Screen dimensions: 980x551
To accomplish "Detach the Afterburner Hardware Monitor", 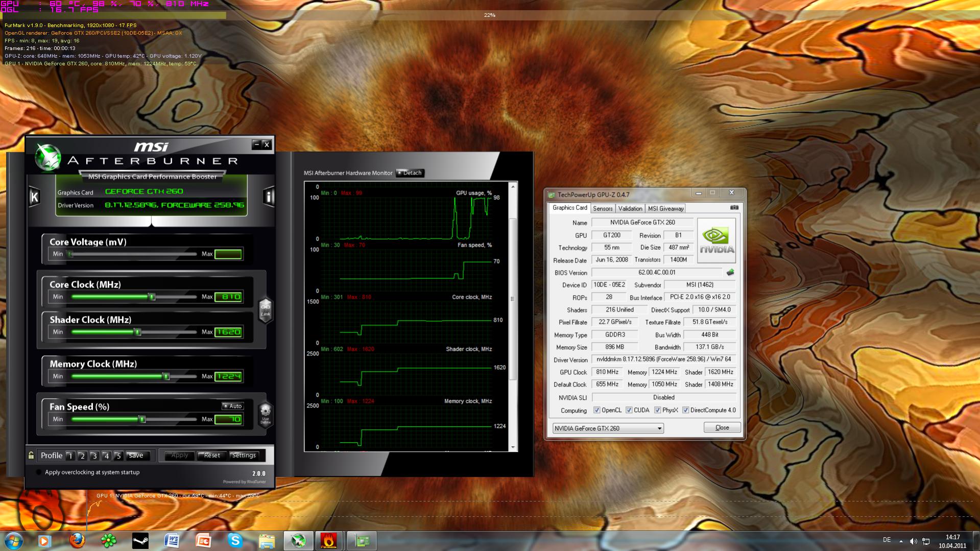I will tap(410, 173).
